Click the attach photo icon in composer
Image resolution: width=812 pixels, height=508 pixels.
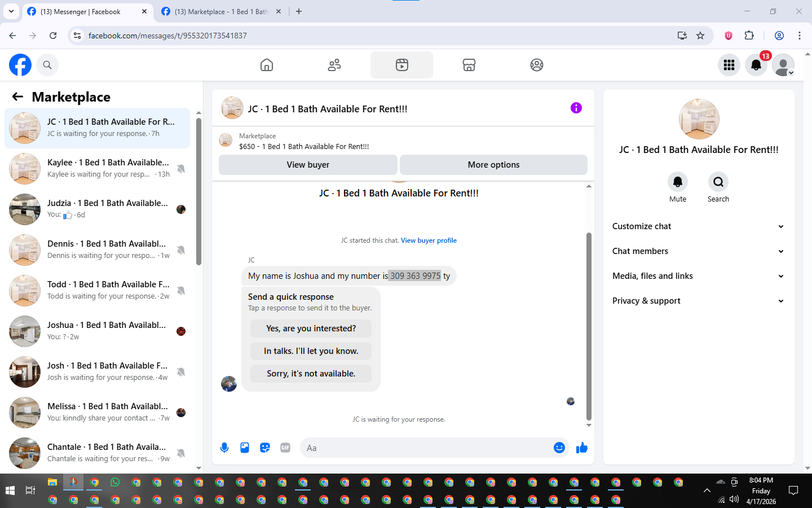pyautogui.click(x=245, y=448)
